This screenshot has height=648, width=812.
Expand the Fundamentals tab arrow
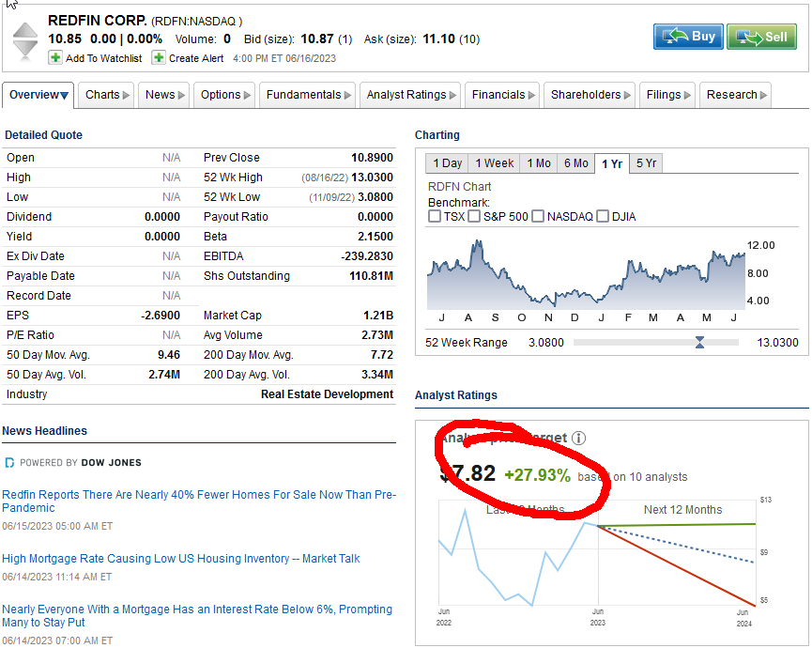347,95
